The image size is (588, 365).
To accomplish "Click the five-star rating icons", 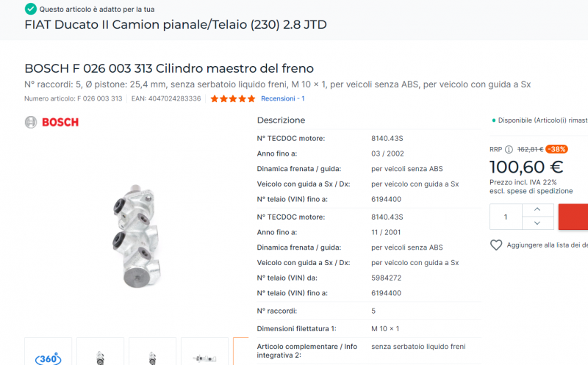I will pos(232,98).
